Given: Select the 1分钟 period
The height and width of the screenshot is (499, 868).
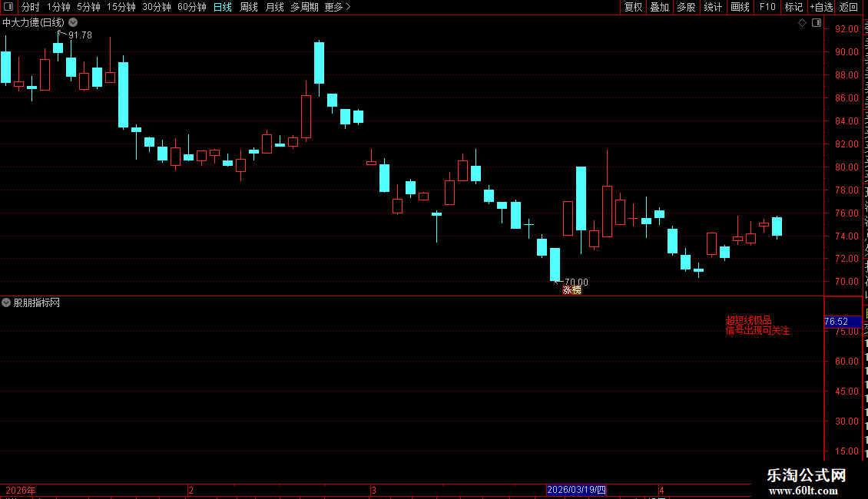Looking at the screenshot, I should 58,7.
